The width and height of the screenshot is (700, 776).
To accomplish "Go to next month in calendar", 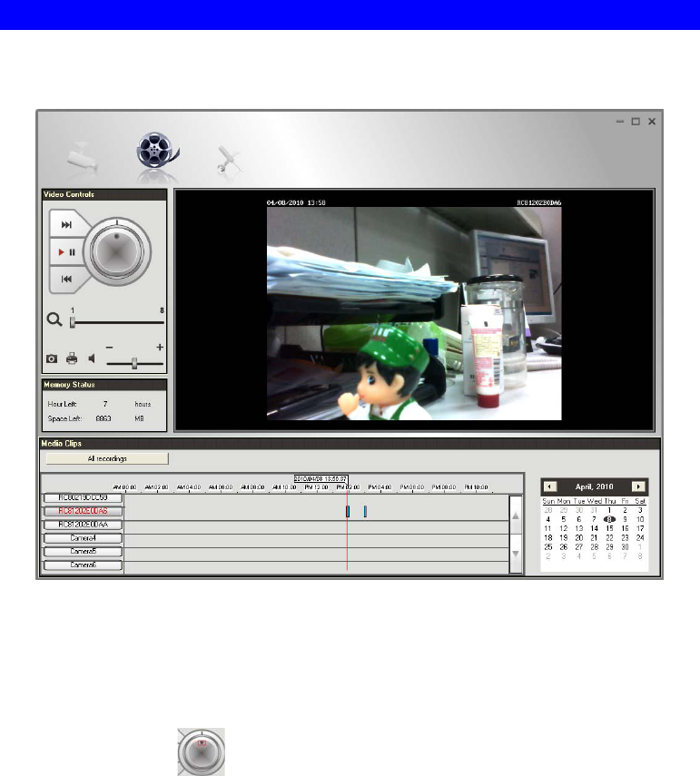I will [x=638, y=486].
